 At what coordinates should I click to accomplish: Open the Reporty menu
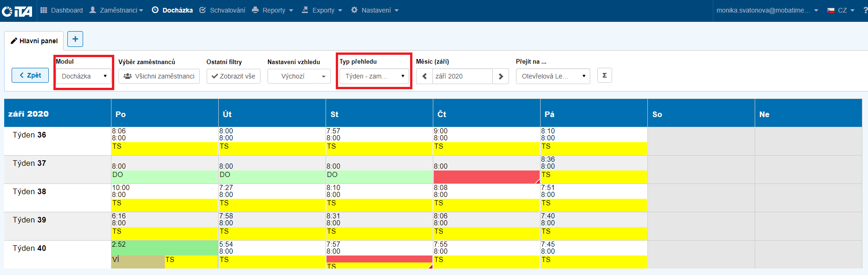point(273,10)
